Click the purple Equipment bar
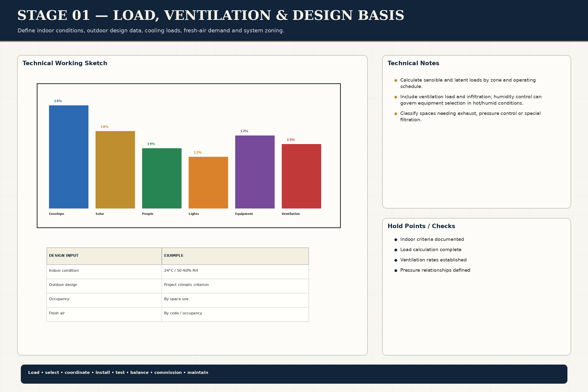Viewport: 588px width, 392px height. point(255,172)
